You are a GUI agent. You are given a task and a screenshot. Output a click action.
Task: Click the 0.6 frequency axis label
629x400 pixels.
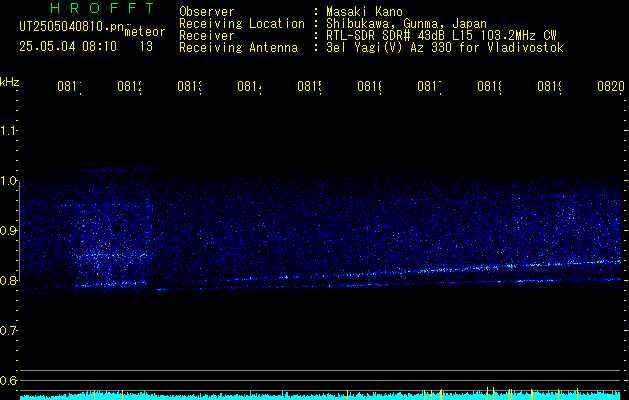[x=9, y=380]
